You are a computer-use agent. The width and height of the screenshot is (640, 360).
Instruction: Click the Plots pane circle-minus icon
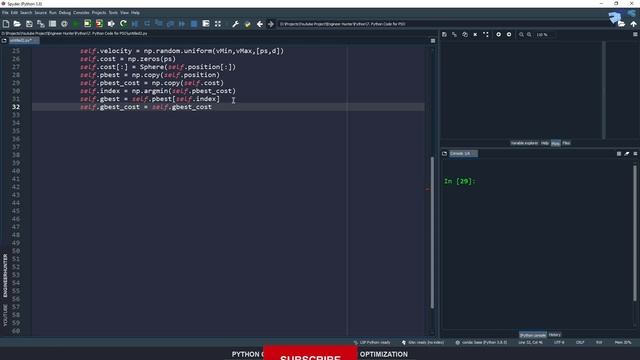pos(509,35)
